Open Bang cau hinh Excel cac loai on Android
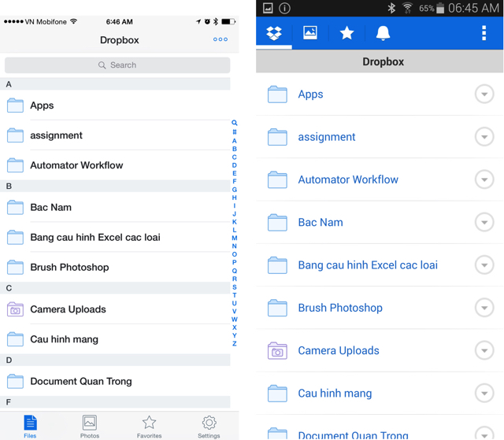This screenshot has height=440, width=504. point(380,265)
